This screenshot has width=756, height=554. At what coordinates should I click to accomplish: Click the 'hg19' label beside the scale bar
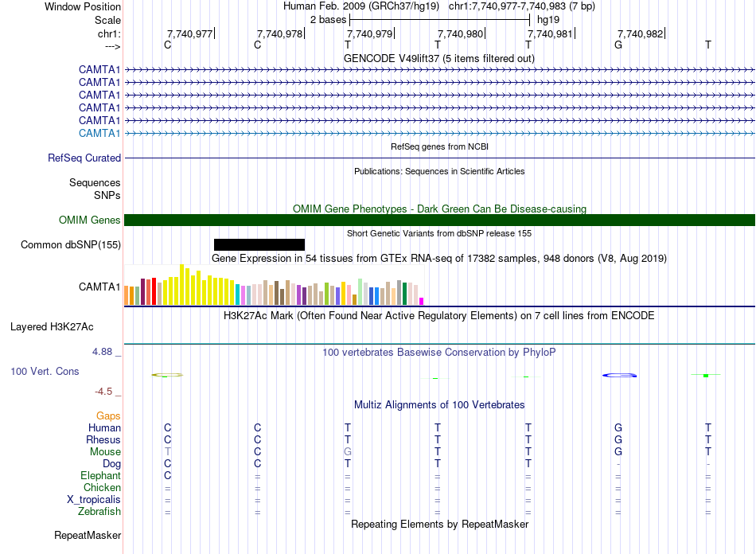point(548,20)
